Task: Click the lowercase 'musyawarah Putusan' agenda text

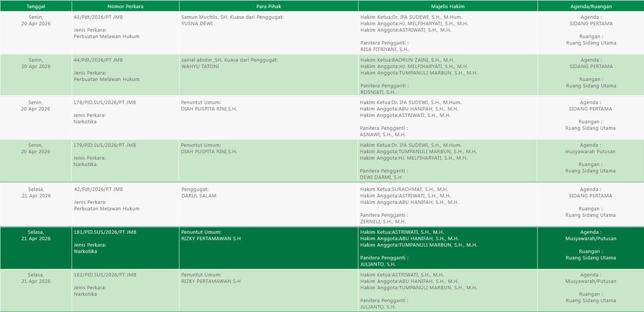Action: pos(590,152)
